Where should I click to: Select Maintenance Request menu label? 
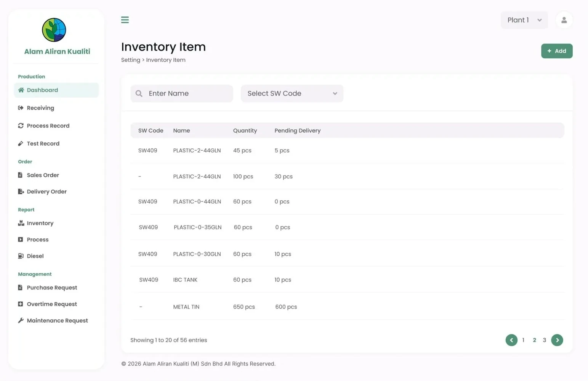point(57,320)
